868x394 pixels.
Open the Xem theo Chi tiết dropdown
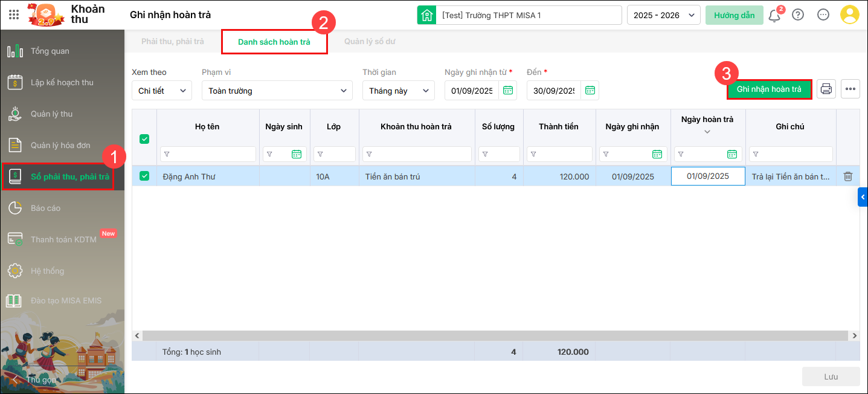click(162, 91)
